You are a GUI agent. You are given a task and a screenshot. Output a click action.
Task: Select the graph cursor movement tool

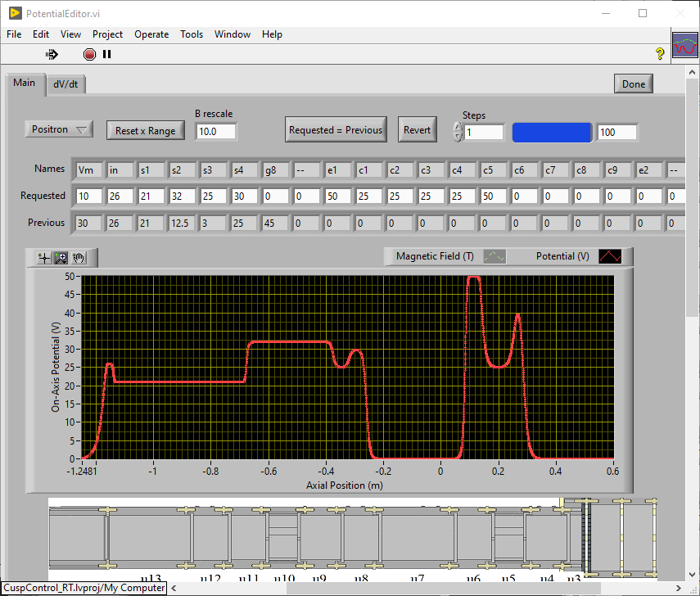(x=44, y=257)
